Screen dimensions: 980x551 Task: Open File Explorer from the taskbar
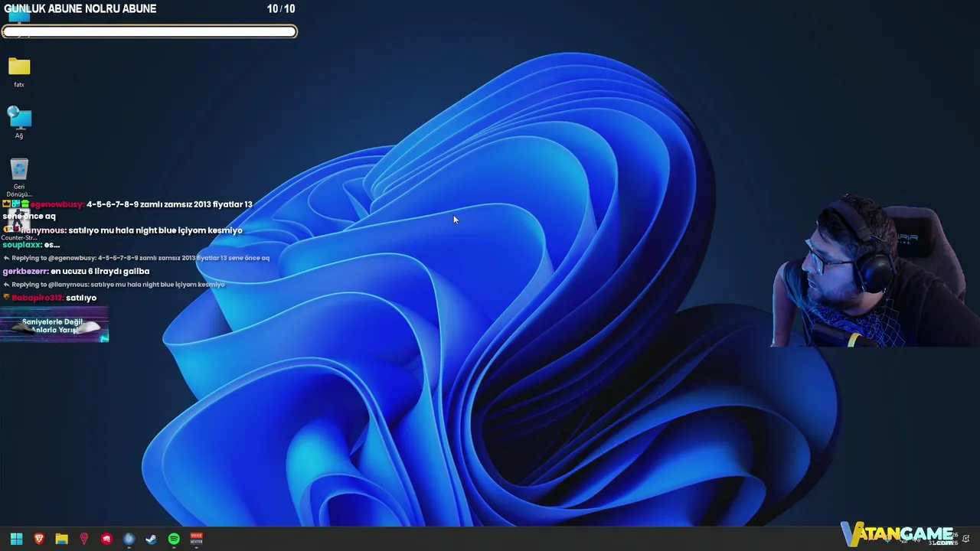click(x=61, y=539)
